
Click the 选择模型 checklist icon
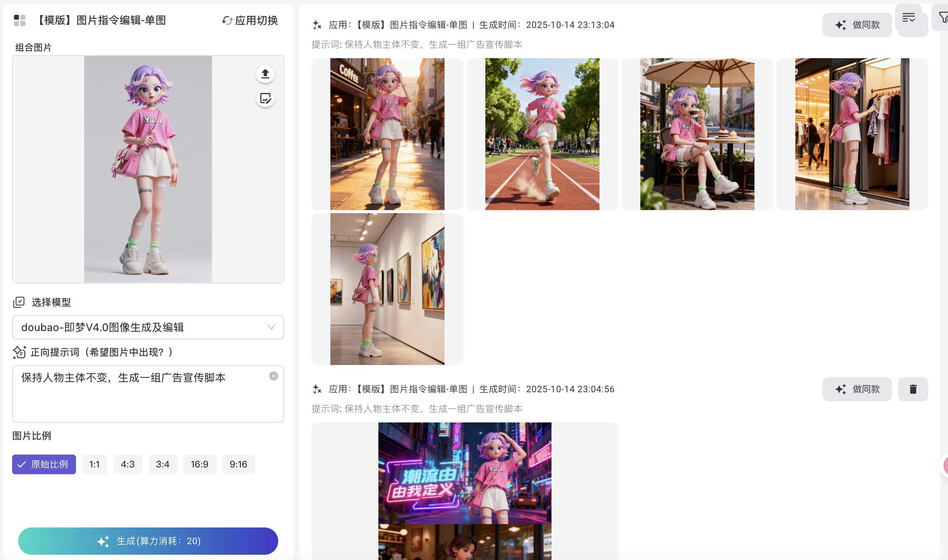click(x=19, y=302)
